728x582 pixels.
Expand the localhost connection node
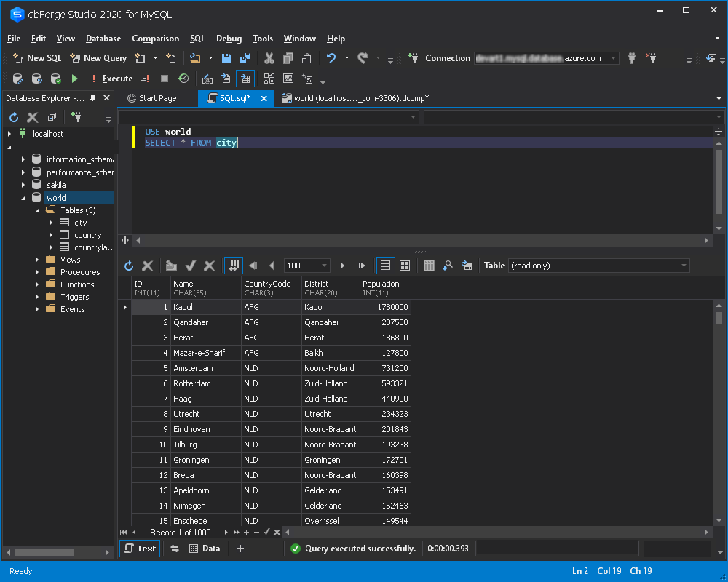(9, 134)
